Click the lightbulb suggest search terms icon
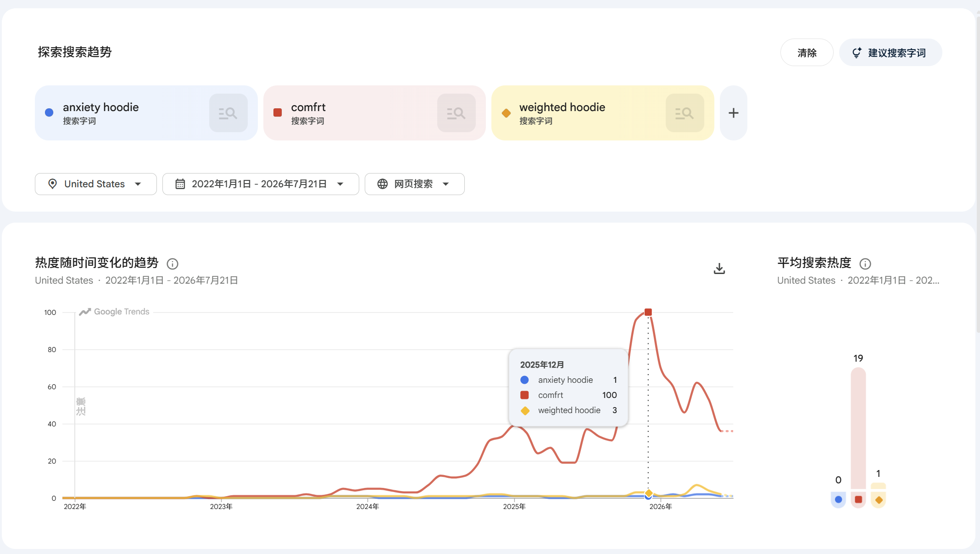 click(x=857, y=53)
